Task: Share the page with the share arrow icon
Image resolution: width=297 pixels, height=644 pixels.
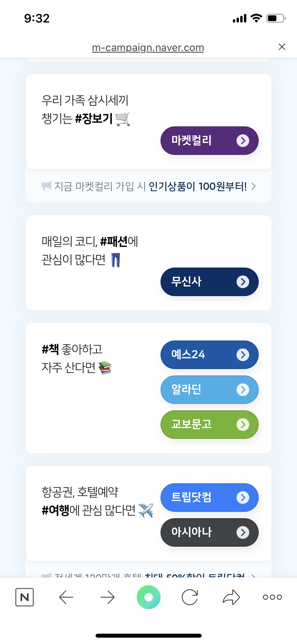Action: 231,597
